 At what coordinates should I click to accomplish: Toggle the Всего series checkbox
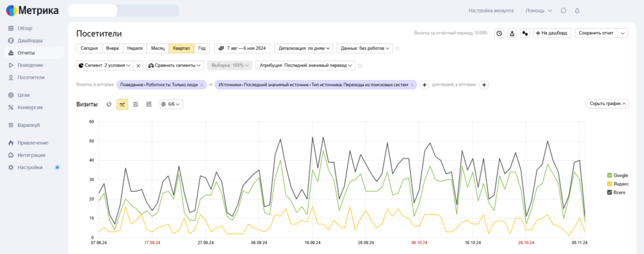609,192
